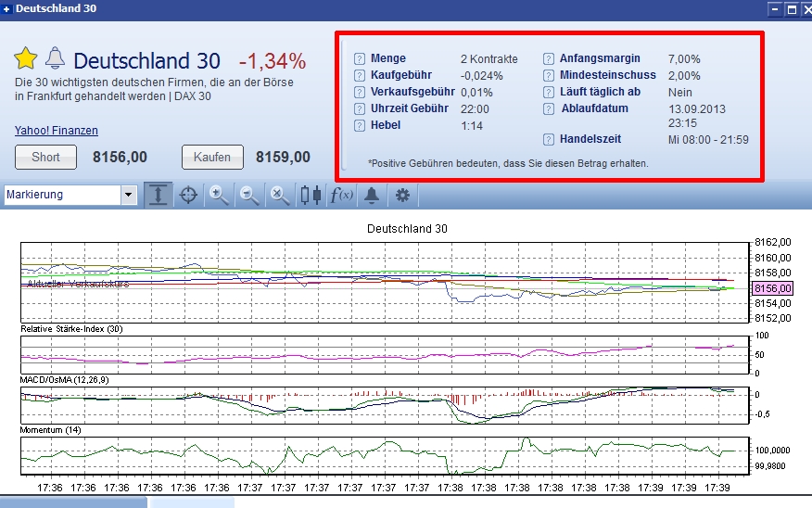
Task: Click the Markierung selection field
Action: click(63, 196)
